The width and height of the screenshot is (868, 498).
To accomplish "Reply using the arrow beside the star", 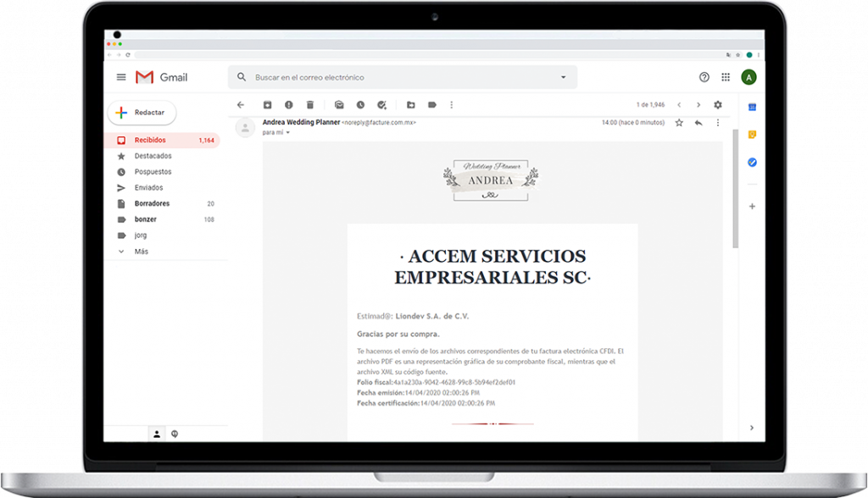I will pos(698,123).
